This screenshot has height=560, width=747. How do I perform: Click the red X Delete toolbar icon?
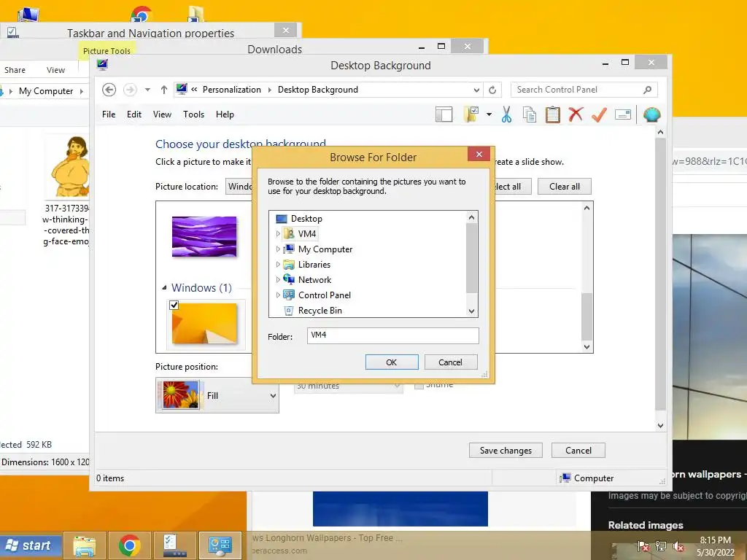click(576, 114)
